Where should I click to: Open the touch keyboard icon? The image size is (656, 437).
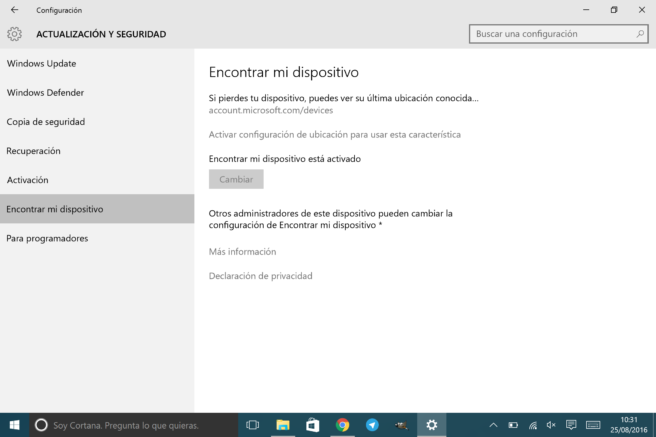[593, 425]
